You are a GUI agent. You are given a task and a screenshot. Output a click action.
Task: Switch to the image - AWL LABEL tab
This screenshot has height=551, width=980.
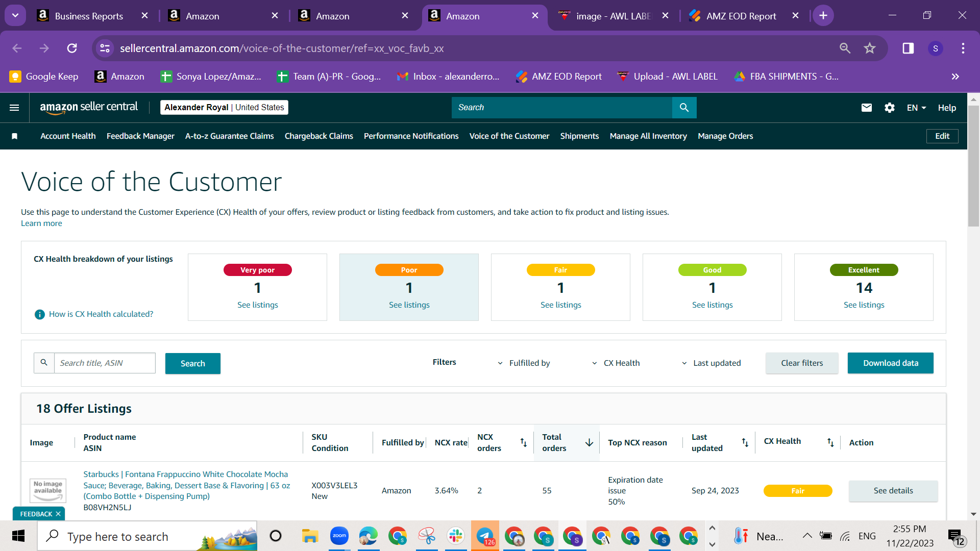click(613, 16)
